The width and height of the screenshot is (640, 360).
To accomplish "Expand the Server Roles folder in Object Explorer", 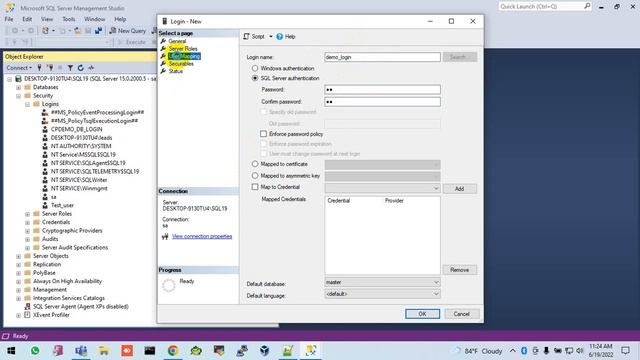I will [x=27, y=214].
